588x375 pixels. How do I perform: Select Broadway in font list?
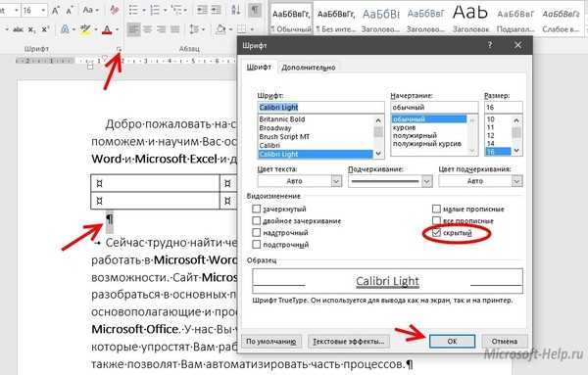click(274, 128)
